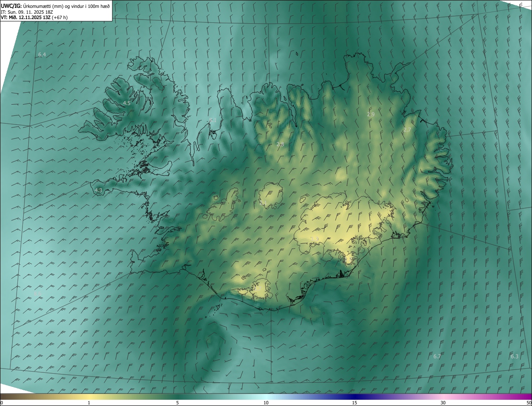Click the 15 tick on the color scale
Screen dimensions: 532x406
[355, 403]
